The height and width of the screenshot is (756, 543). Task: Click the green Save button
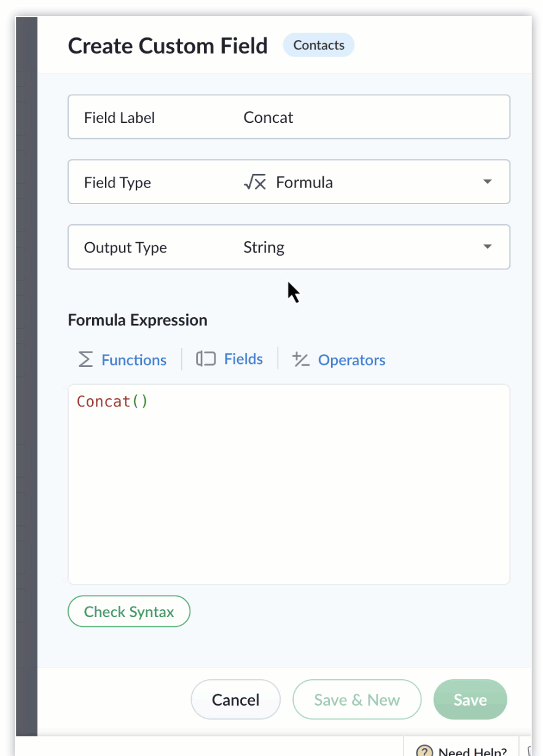coord(471,699)
